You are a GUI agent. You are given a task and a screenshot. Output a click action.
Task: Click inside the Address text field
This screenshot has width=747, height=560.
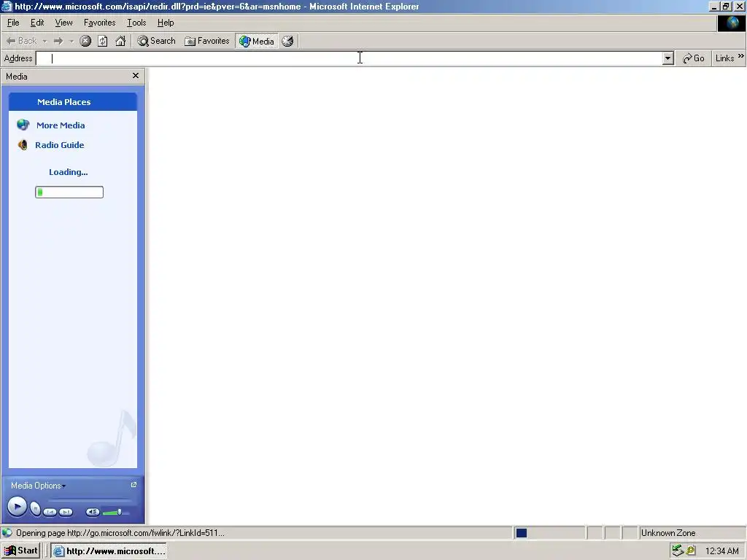click(349, 58)
